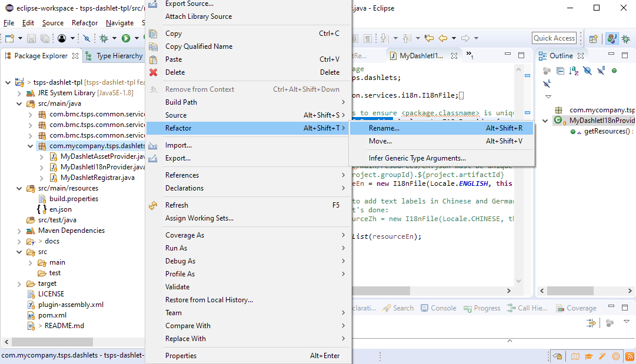The height and width of the screenshot is (364, 636).
Task: Expand the JRE System Library node
Action: [19, 93]
